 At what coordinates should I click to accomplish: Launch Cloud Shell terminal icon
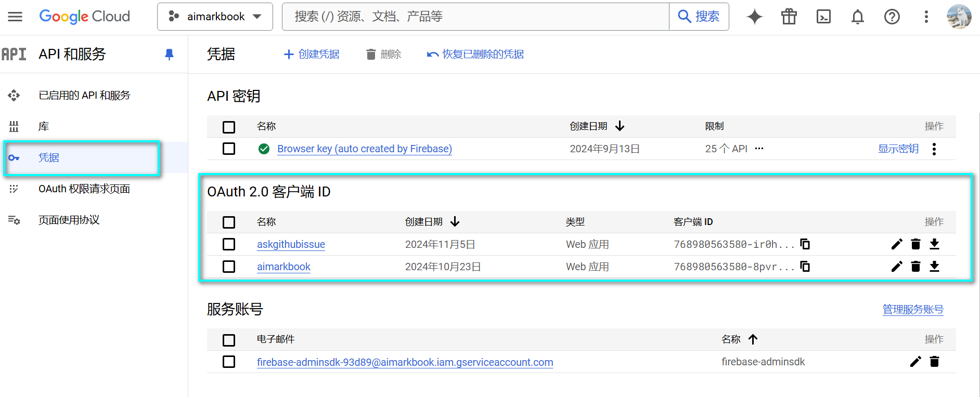point(823,17)
